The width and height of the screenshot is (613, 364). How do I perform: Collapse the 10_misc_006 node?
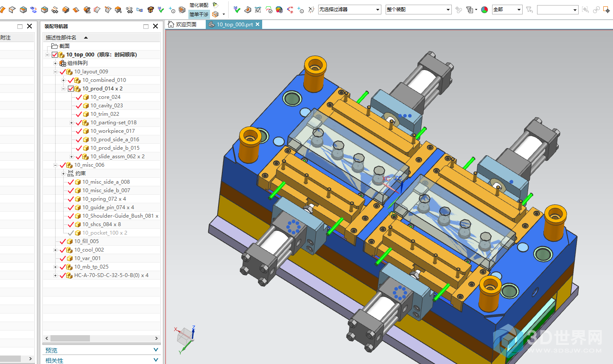55,165
